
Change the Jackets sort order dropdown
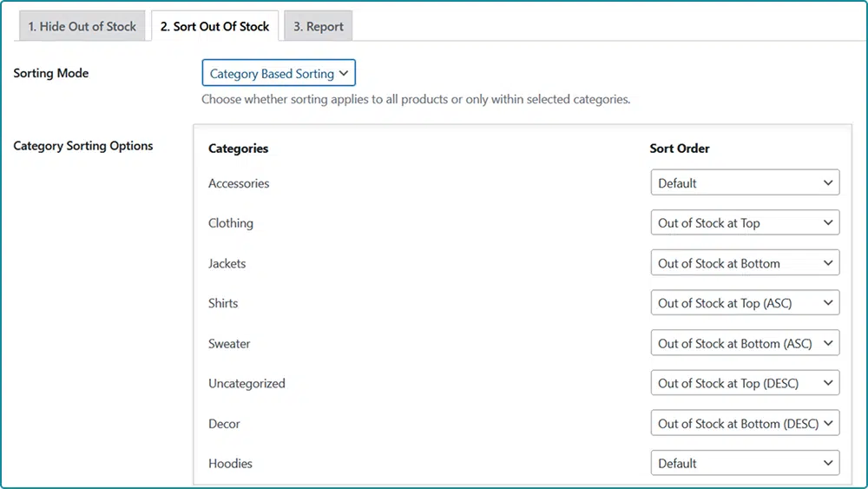point(745,263)
